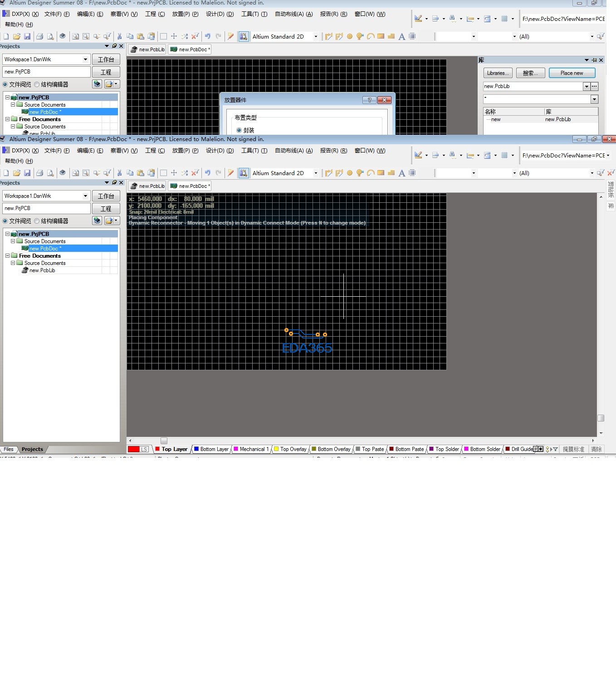Collapse the Free Documents node in front window tree
The width and height of the screenshot is (616, 681).
click(x=7, y=256)
